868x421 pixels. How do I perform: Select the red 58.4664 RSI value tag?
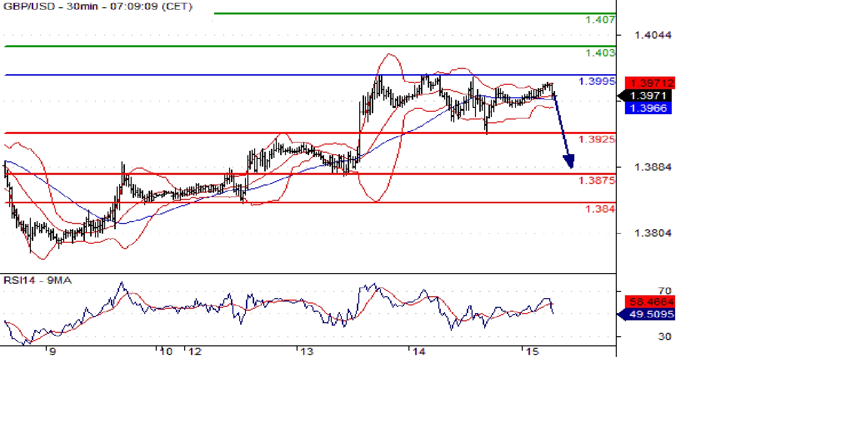click(x=650, y=302)
